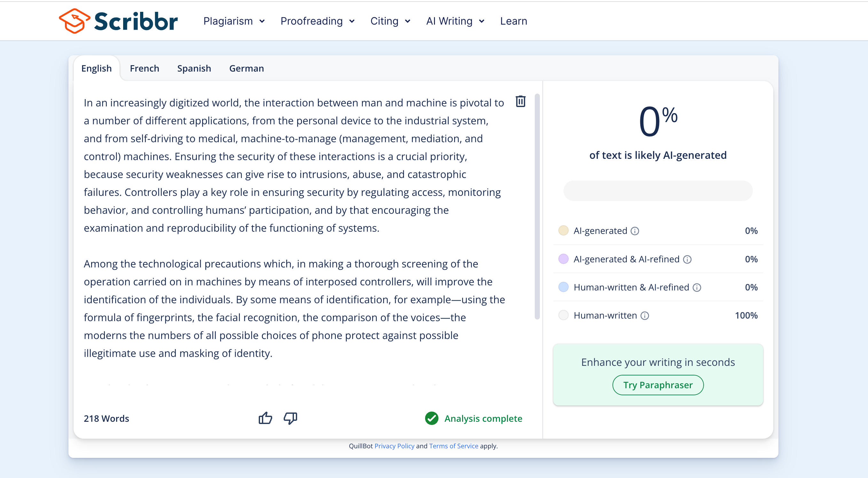Image resolution: width=868 pixels, height=478 pixels.
Task: Click the text area scrollbar
Action: coord(537,206)
